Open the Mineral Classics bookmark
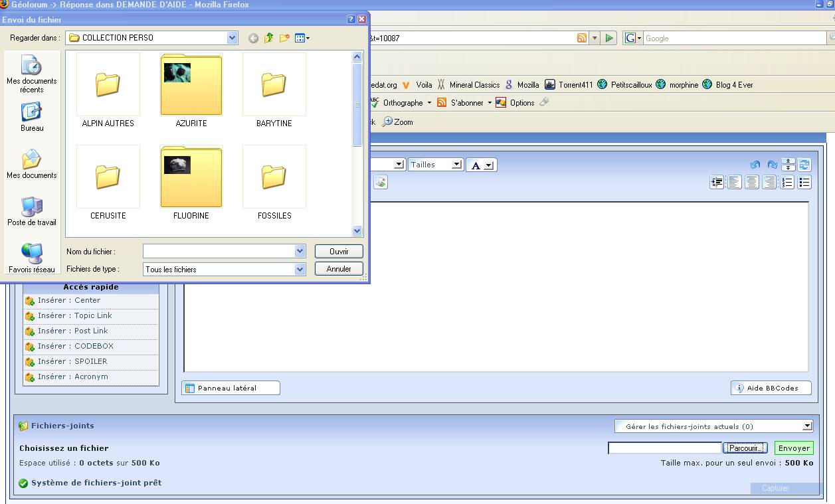This screenshot has width=835, height=504. 474,85
